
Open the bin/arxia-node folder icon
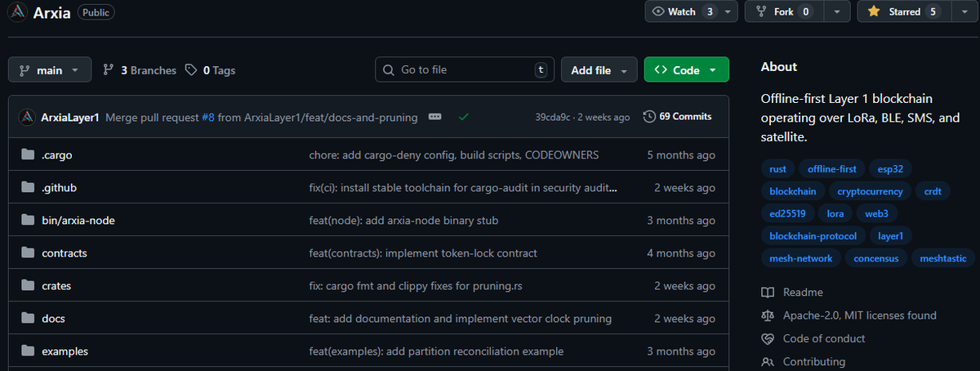[x=28, y=221]
